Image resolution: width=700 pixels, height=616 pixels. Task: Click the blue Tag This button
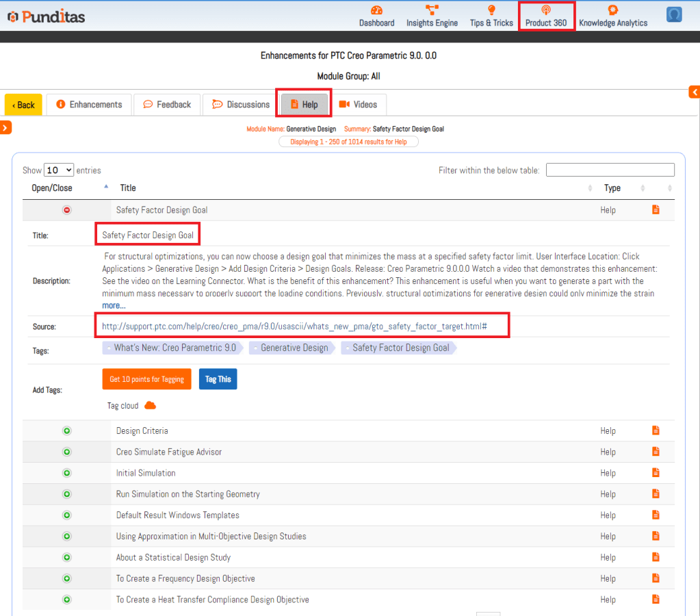point(218,379)
